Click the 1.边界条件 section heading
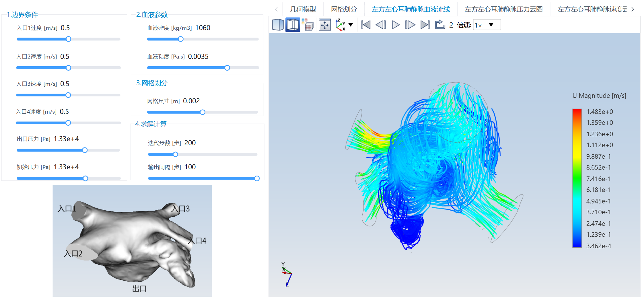 (x=22, y=15)
